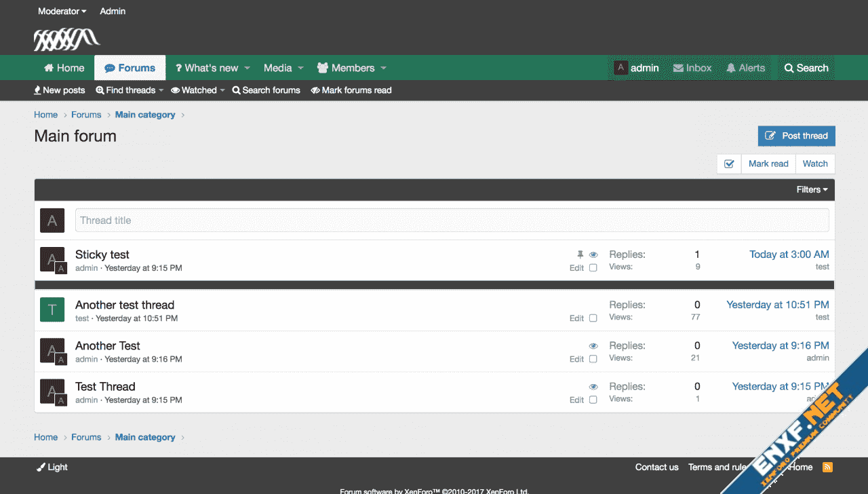Open the Members navigation tab
The width and height of the screenshot is (868, 494).
346,68
